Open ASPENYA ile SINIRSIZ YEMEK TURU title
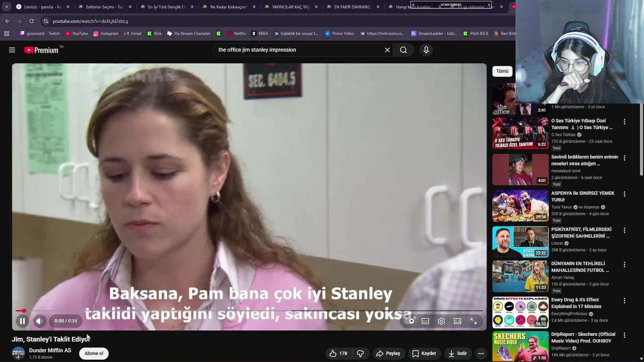Screen dimensions: 644x362 click(583, 197)
